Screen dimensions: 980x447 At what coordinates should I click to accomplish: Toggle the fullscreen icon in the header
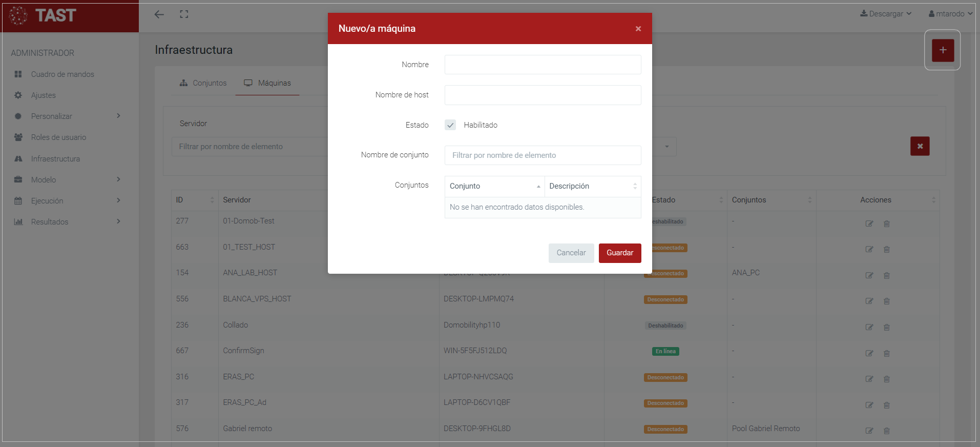click(184, 14)
